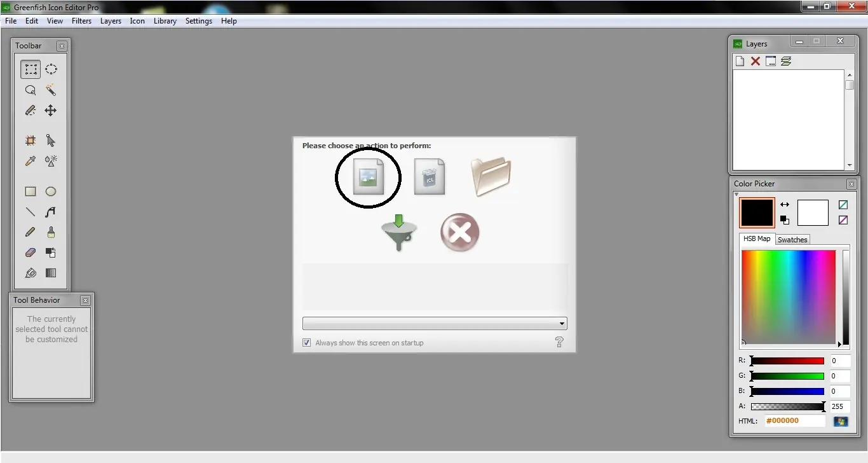Open the Filters menu
868x463 pixels.
pyautogui.click(x=82, y=21)
